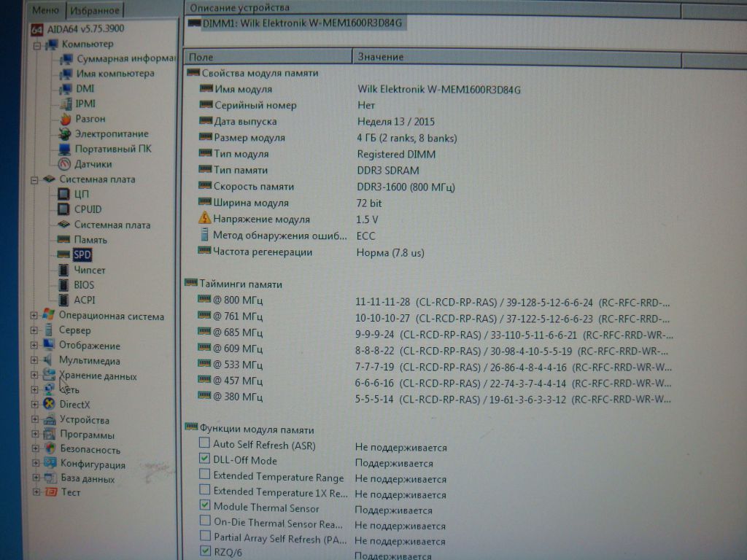Screen dimensions: 747x560
Task: Expand the Мультимедиа branch
Action: (34, 360)
